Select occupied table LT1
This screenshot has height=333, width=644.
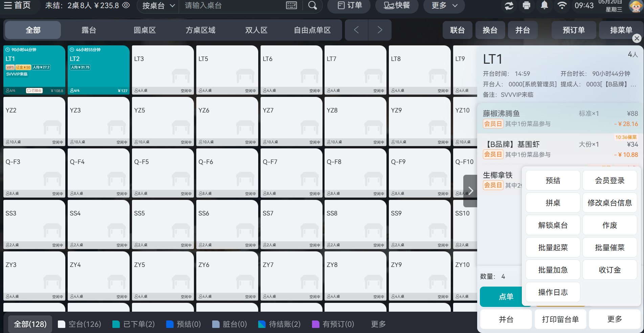[x=34, y=70]
